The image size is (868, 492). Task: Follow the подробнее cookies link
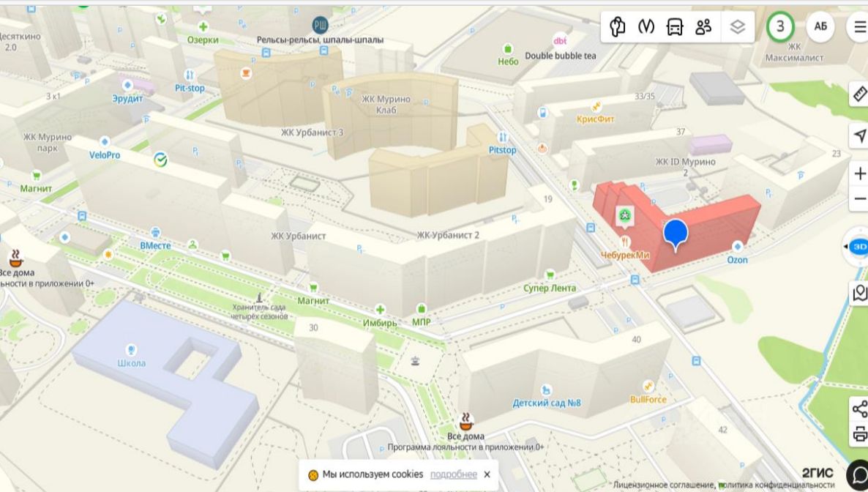453,475
